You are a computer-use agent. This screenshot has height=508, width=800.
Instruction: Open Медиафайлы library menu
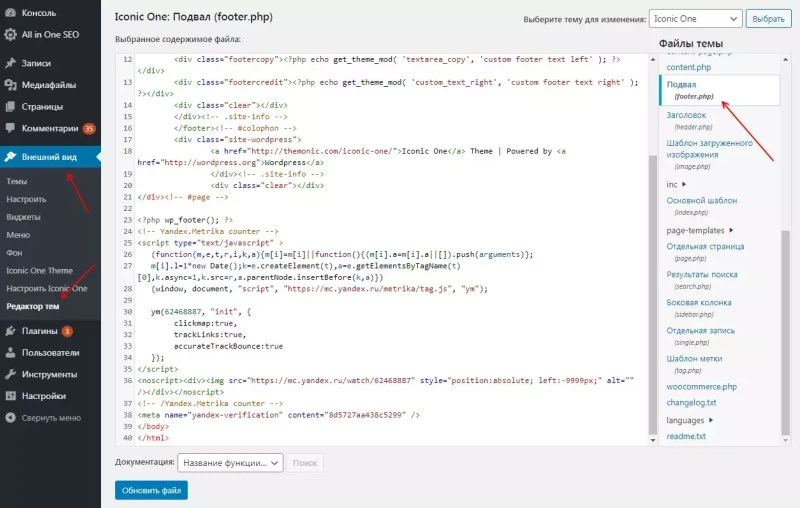click(50, 85)
